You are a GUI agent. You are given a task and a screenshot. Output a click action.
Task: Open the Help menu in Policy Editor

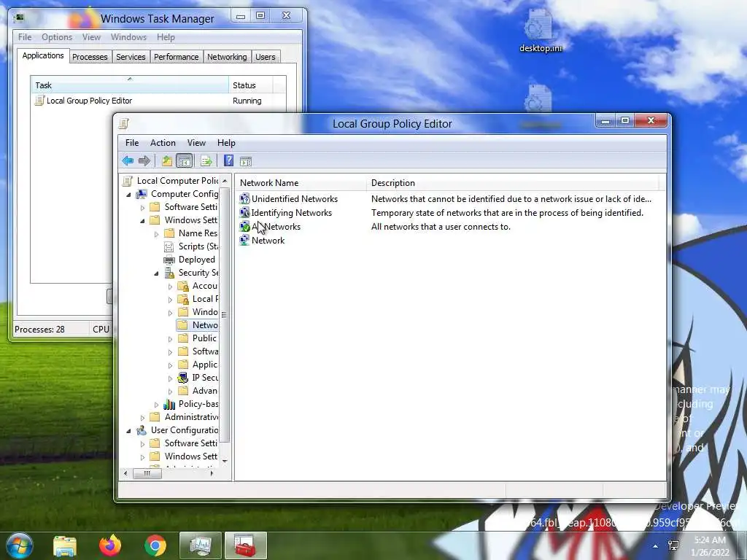point(226,143)
